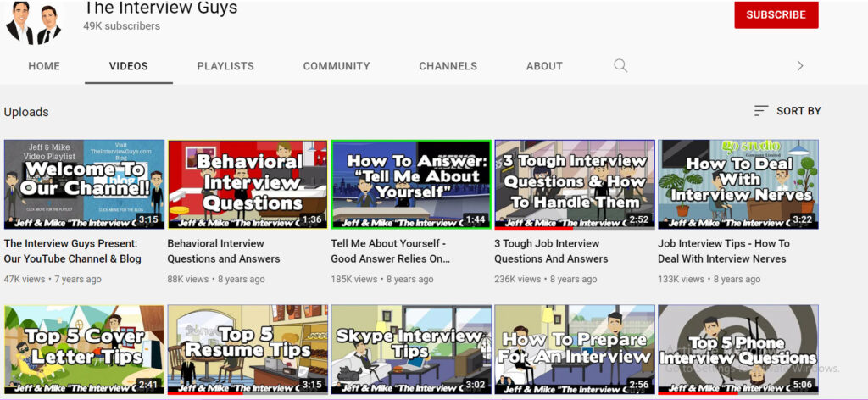
Task: Open the Tell Me About Yourself thumbnail
Action: [x=411, y=184]
